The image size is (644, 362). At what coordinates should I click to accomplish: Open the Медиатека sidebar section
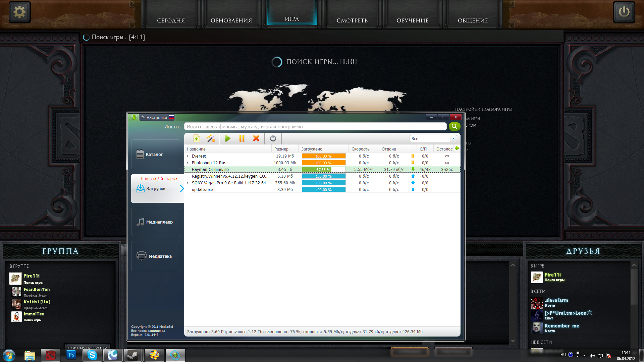[x=156, y=256]
